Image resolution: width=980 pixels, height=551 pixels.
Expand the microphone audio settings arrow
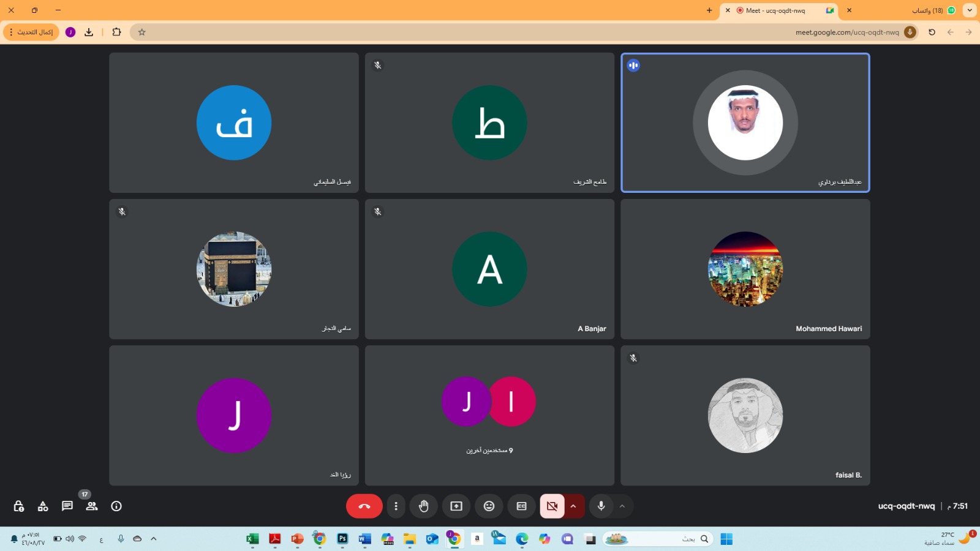click(x=622, y=506)
